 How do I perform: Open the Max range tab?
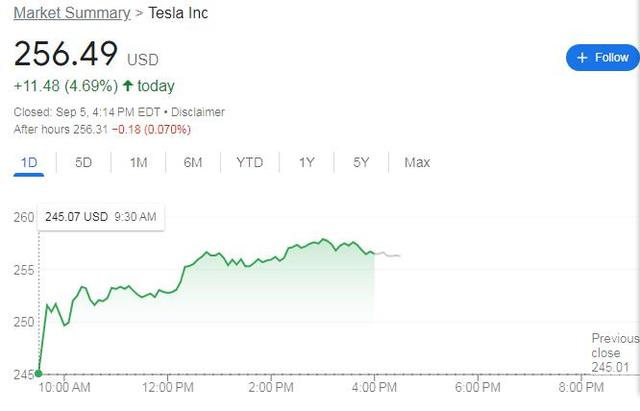pyautogui.click(x=417, y=162)
